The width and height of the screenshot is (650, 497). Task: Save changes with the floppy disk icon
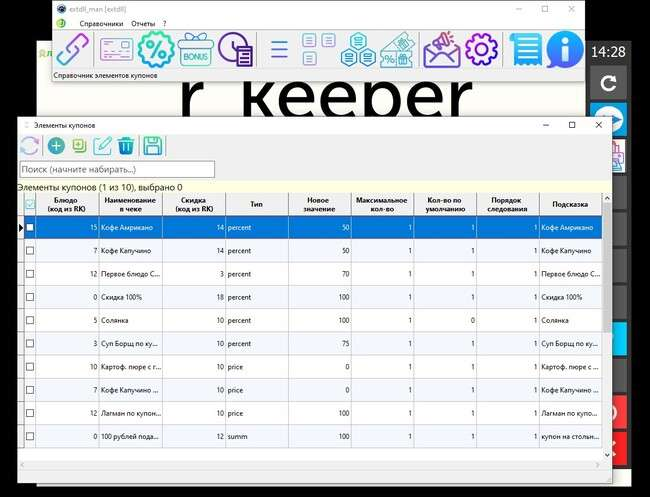click(x=153, y=146)
